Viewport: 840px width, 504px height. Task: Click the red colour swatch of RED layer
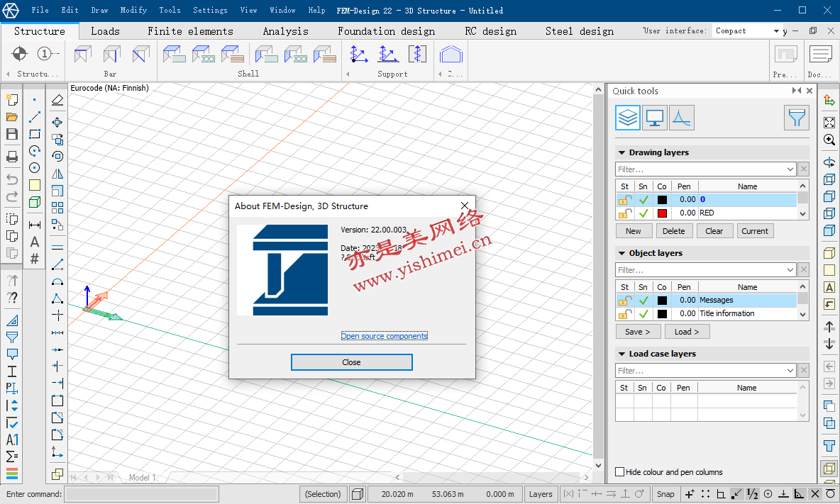pos(662,213)
